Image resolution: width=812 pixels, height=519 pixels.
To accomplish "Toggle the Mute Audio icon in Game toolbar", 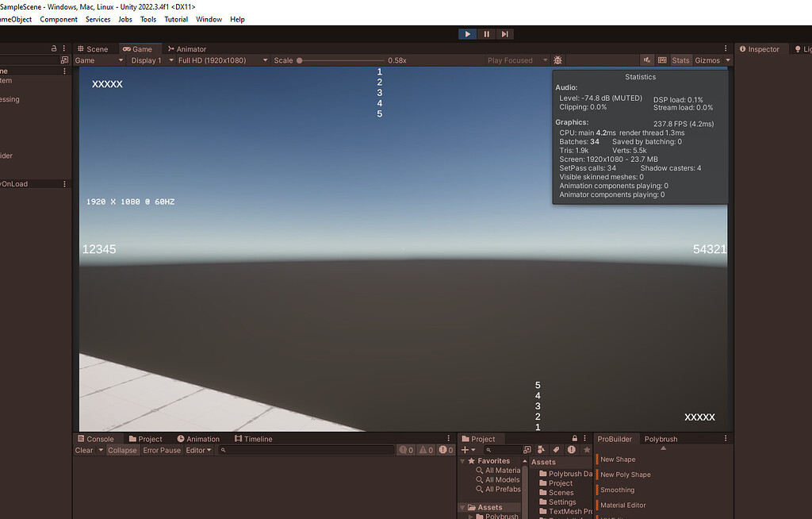I will pyautogui.click(x=646, y=60).
